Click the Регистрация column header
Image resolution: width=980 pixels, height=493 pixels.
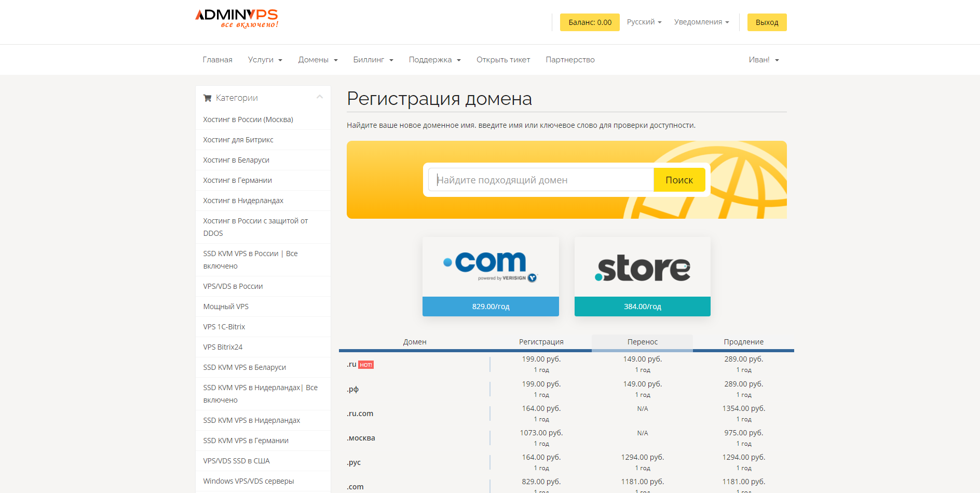[x=541, y=342]
